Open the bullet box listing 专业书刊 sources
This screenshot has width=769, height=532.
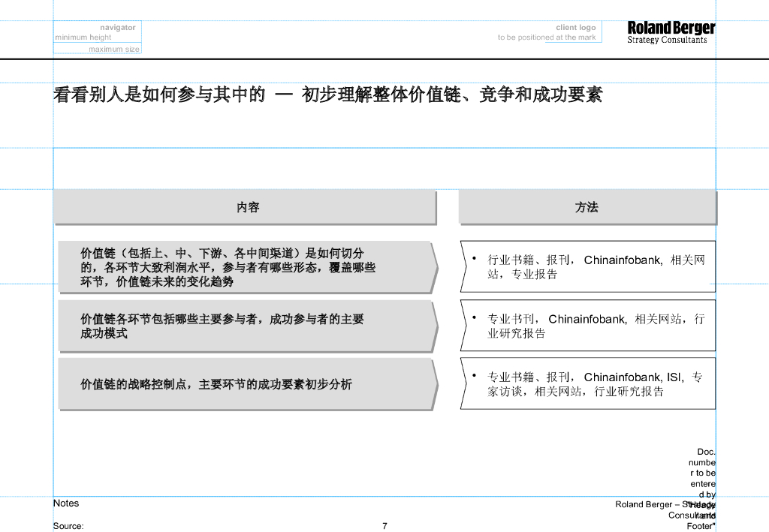pos(587,324)
